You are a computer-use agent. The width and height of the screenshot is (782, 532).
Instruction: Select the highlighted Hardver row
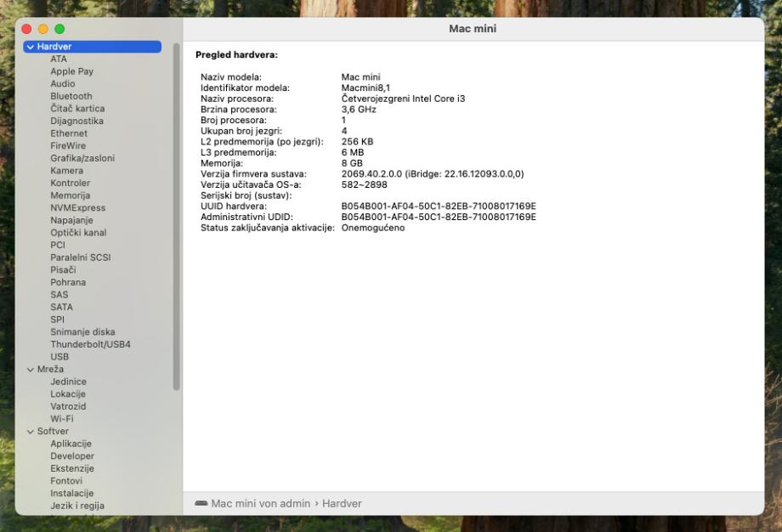pos(93,47)
